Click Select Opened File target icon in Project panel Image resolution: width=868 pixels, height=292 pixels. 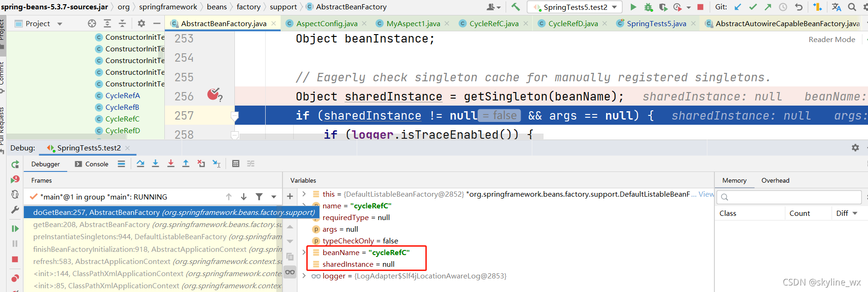pos(92,23)
